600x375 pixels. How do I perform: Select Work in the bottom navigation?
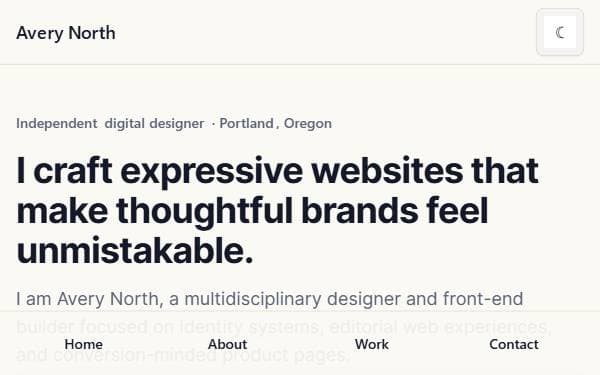(x=372, y=344)
